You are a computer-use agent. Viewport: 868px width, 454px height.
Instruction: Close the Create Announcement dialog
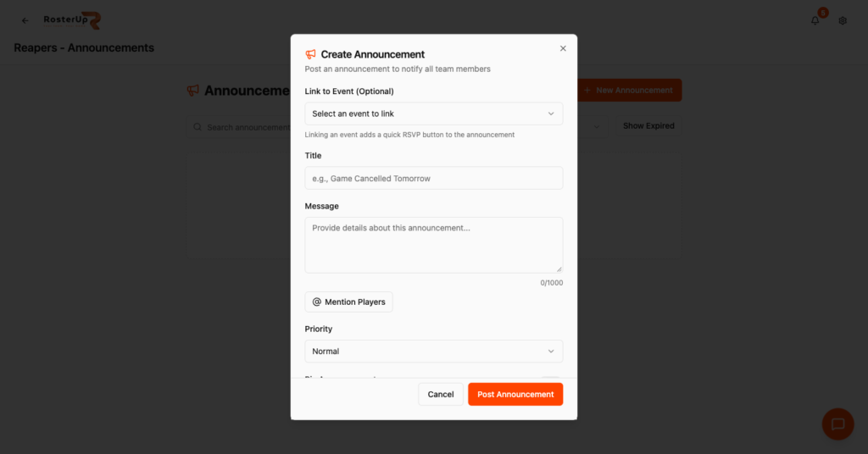[x=563, y=48]
